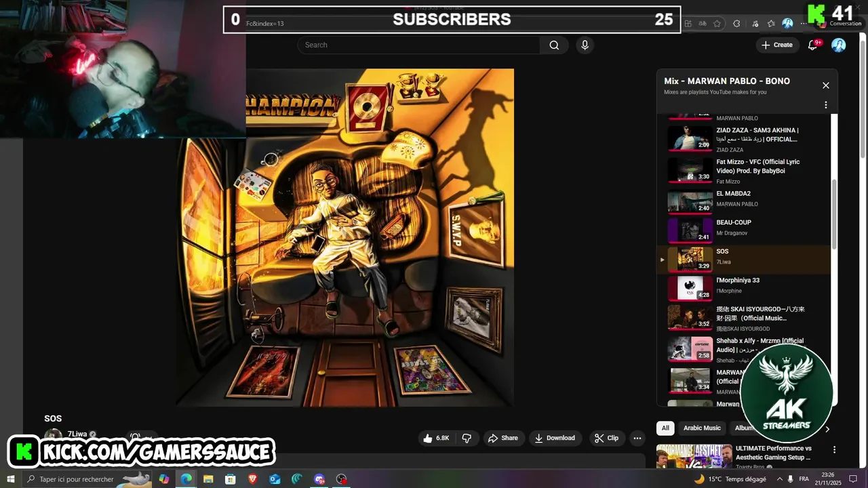This screenshot has height=488, width=868.
Task: Select the Arabic Music filter chip
Action: 702,428
